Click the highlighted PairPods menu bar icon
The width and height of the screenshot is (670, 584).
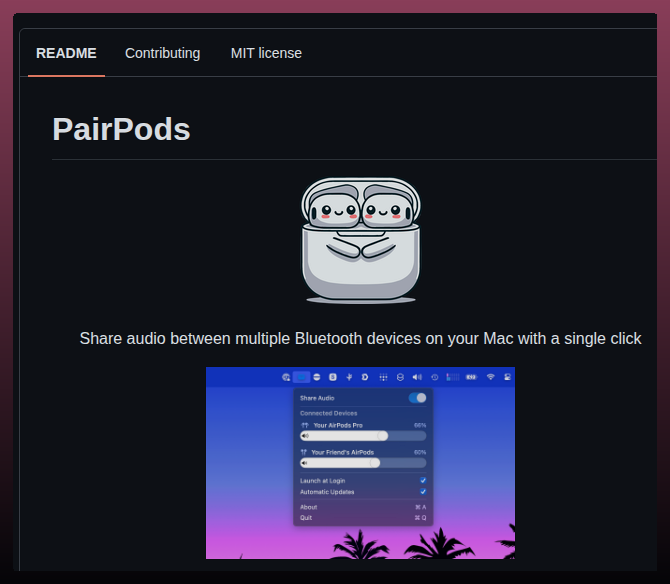click(301, 377)
